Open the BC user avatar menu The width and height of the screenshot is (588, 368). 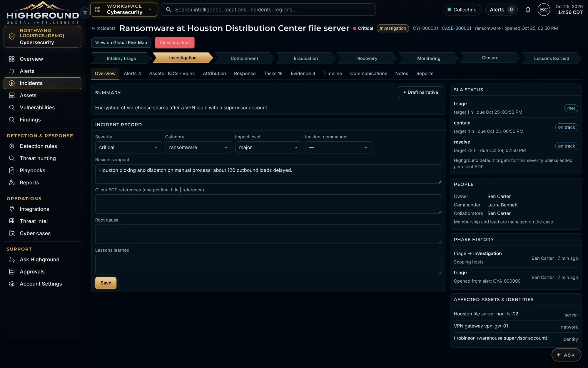544,10
